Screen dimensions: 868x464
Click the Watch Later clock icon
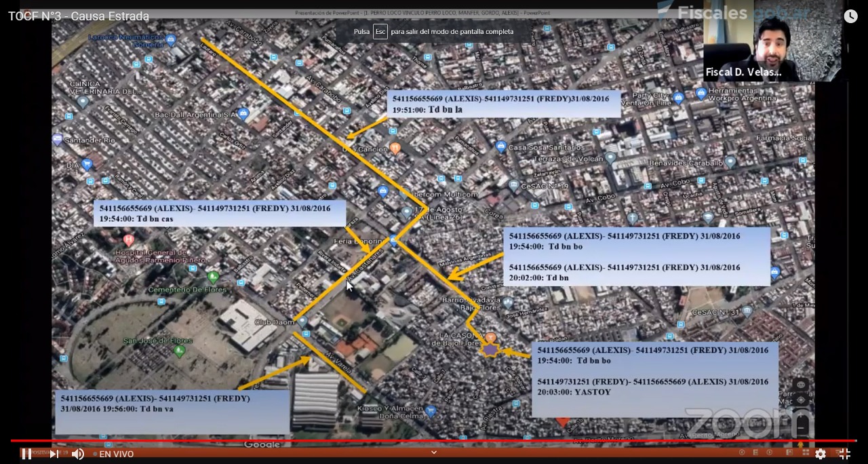point(850,16)
